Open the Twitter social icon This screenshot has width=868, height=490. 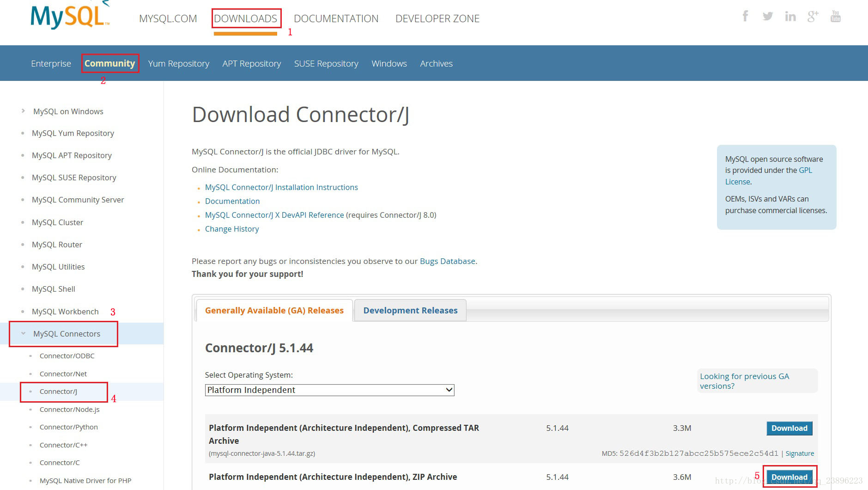[768, 16]
